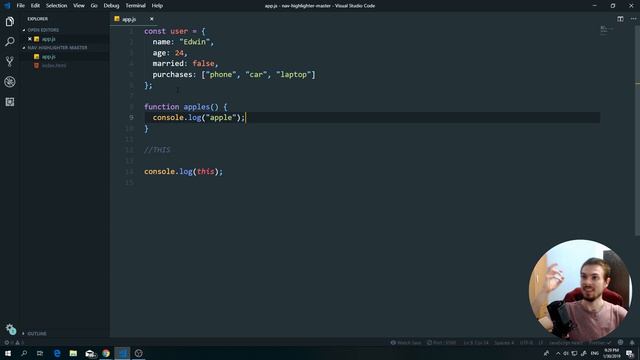
Task: Open the Selection menu
Action: tap(56, 6)
